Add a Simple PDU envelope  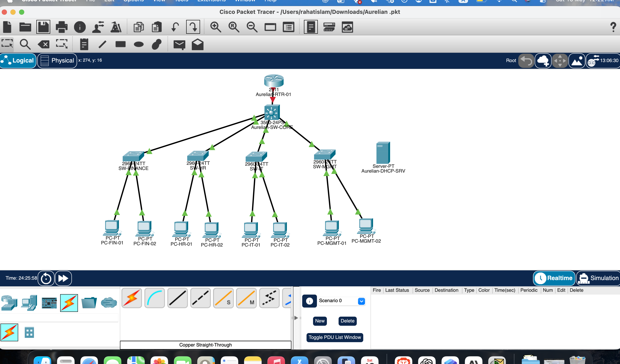pyautogui.click(x=179, y=45)
